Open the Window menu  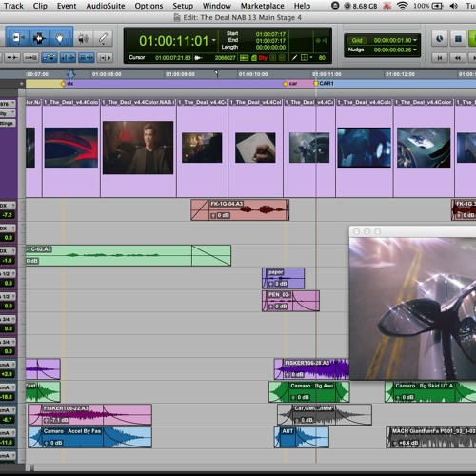point(217,6)
